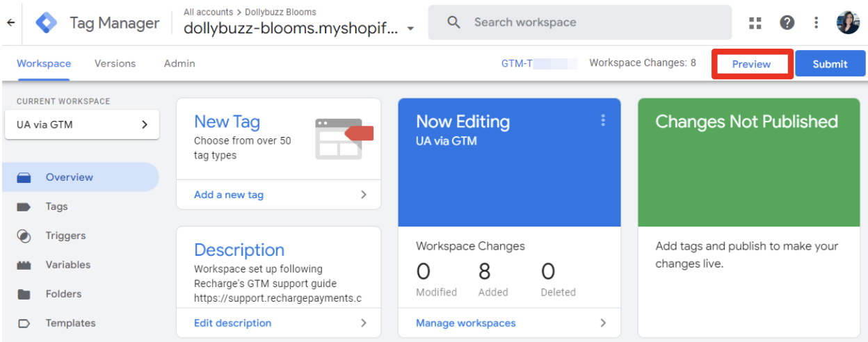Open the help question mark icon

[787, 23]
